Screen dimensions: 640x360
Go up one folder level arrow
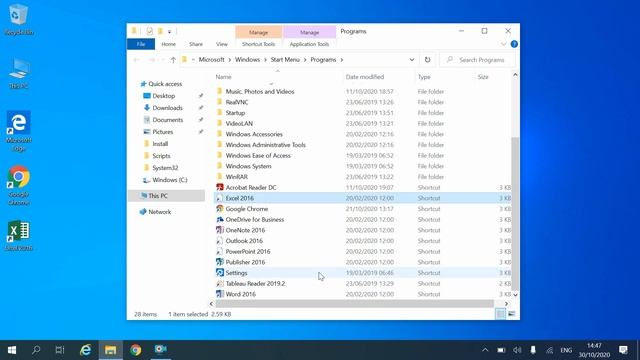173,60
